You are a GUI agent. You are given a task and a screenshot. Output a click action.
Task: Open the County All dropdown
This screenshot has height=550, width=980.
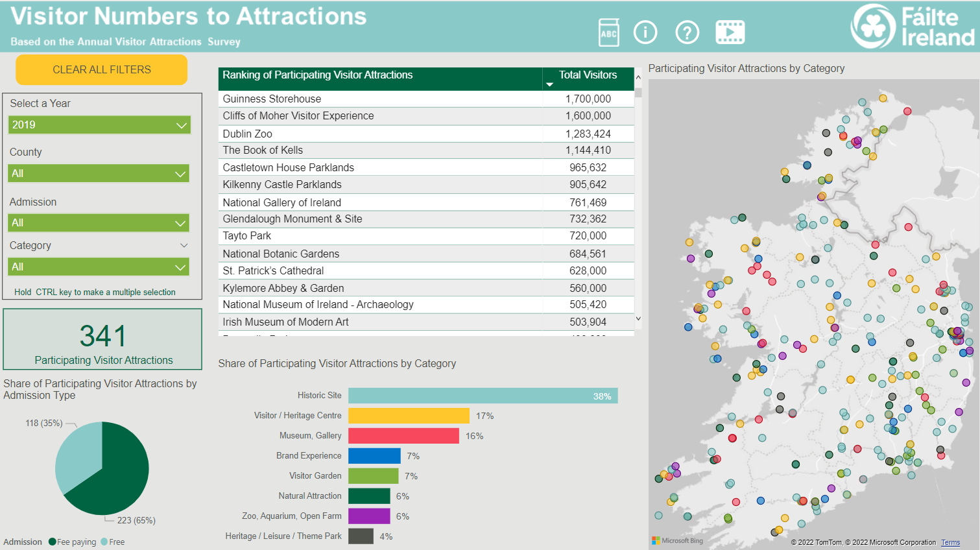click(99, 173)
